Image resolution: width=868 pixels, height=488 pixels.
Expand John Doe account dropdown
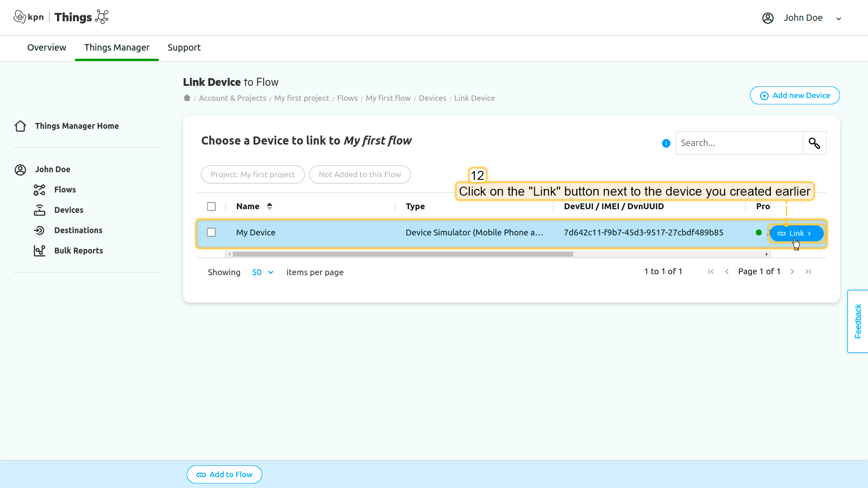[x=838, y=19]
